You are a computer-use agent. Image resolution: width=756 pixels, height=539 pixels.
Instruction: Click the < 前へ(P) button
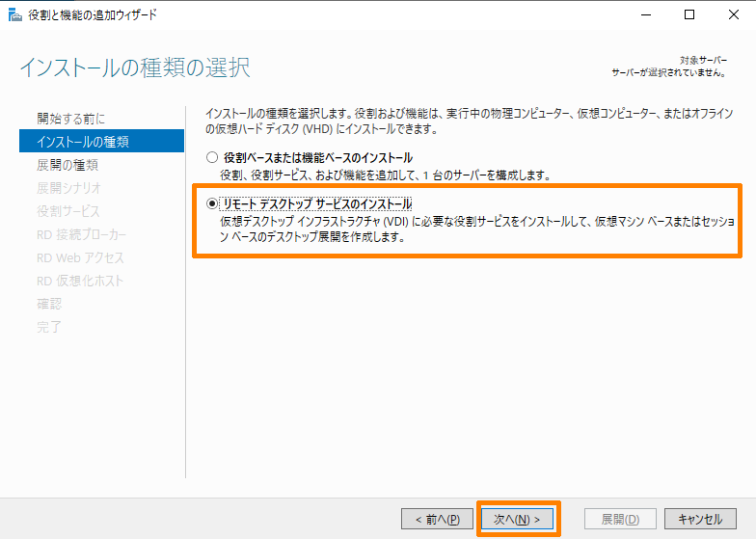[438, 519]
